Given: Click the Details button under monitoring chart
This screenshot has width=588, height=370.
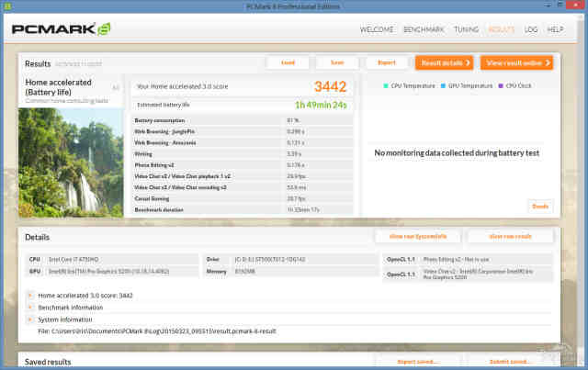Looking at the screenshot, I should pos(540,207).
